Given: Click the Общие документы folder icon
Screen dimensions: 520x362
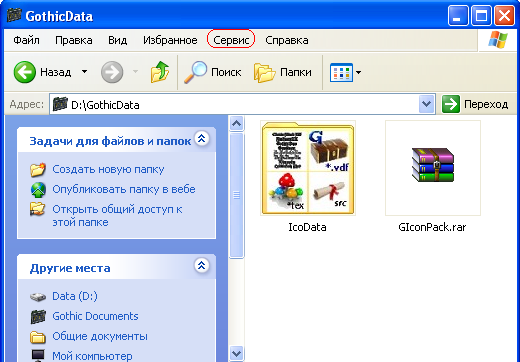Looking at the screenshot, I should (38, 337).
